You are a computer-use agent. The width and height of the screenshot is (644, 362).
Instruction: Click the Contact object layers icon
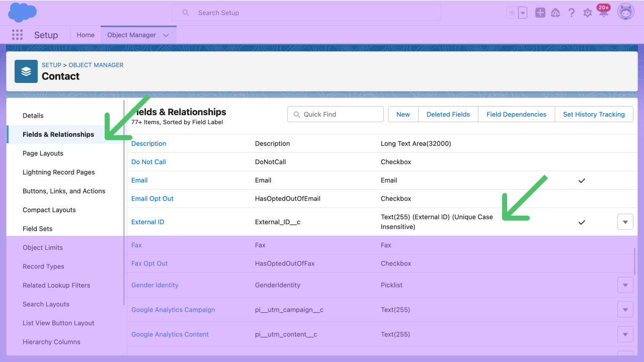[26, 71]
